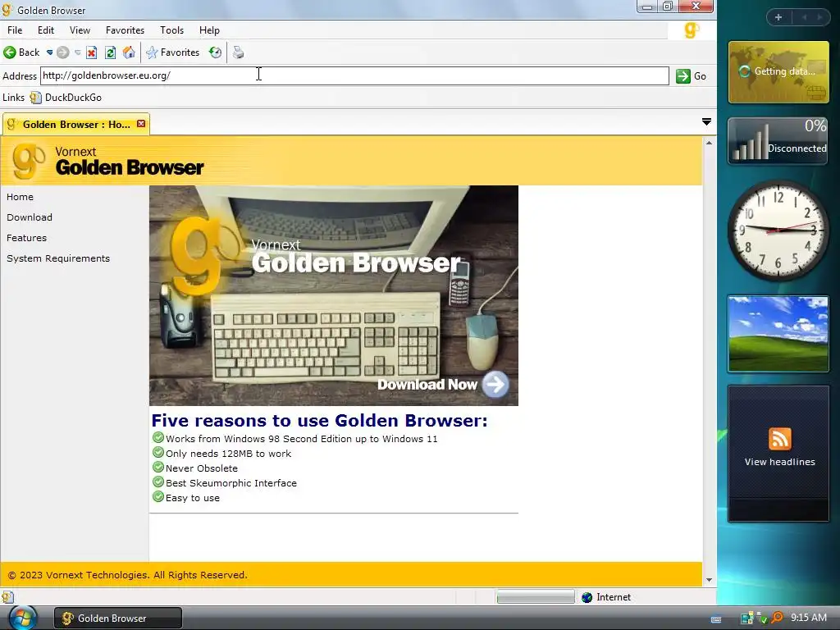This screenshot has width=840, height=630.
Task: Click the text Never Obsolete
Action: (202, 468)
